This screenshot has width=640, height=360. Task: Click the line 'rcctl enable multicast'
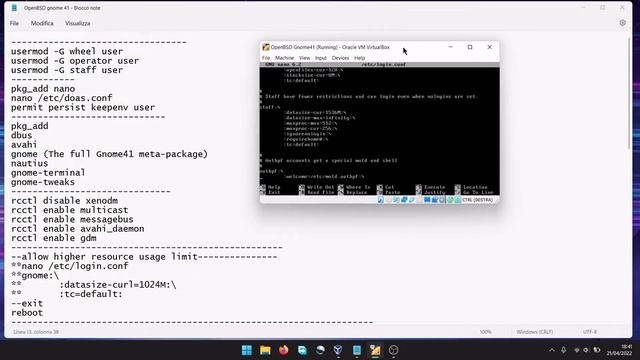coord(70,210)
